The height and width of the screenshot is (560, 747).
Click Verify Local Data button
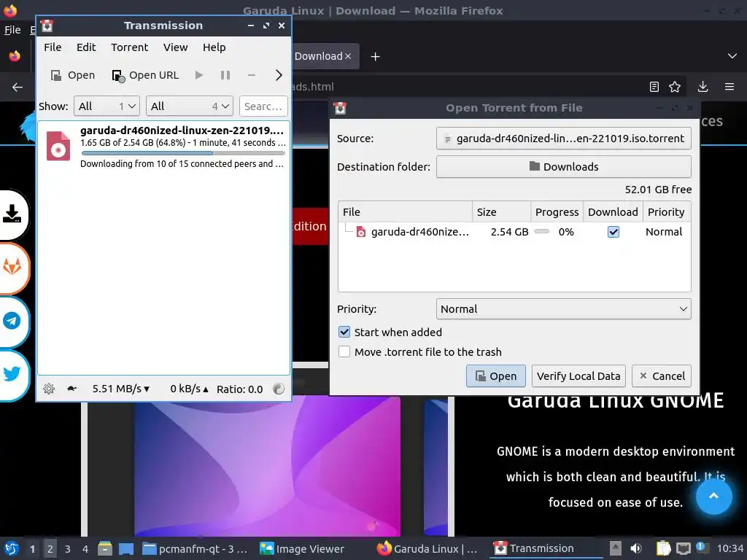coord(578,376)
